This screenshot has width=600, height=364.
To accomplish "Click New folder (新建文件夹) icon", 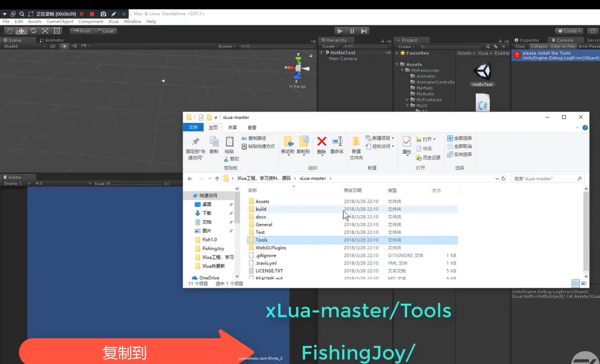I will (356, 148).
